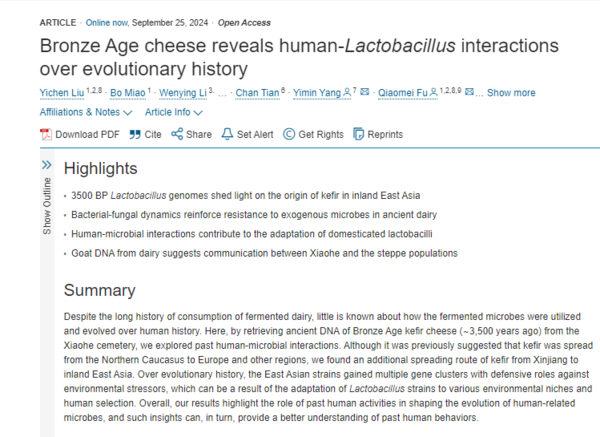
Task: Click the Set Alert bell icon
Action: (x=227, y=134)
